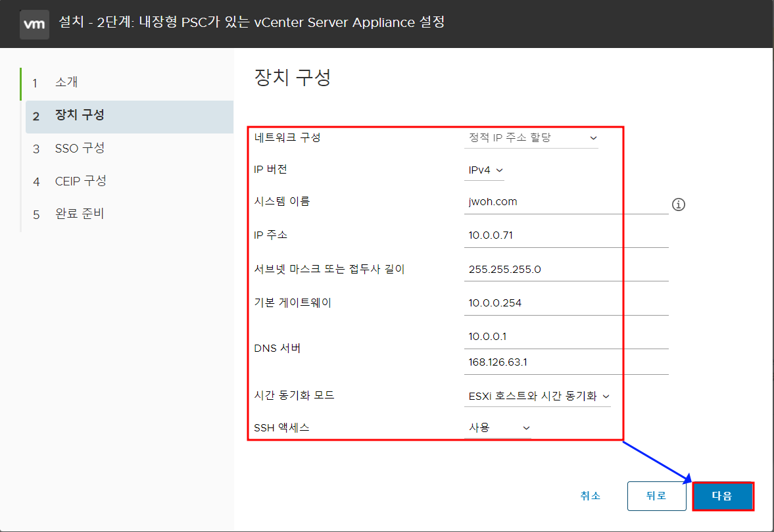
Task: Click the 시간 동기화 모드 label
Action: tap(294, 395)
